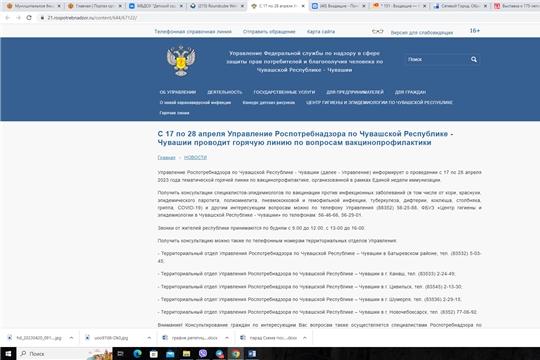Image resolution: width=540 pixels, height=360 pixels.
Task: Switch to the Выставка к 175-летию tab
Action: pyautogui.click(x=517, y=6)
